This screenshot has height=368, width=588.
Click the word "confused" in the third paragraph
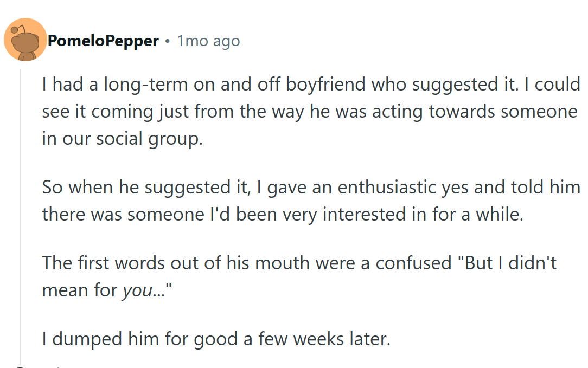(413, 263)
